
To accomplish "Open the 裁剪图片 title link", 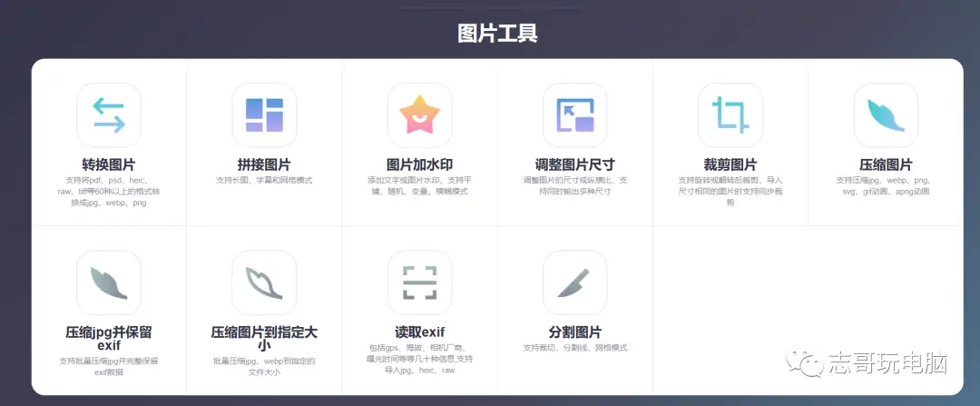I will (730, 164).
